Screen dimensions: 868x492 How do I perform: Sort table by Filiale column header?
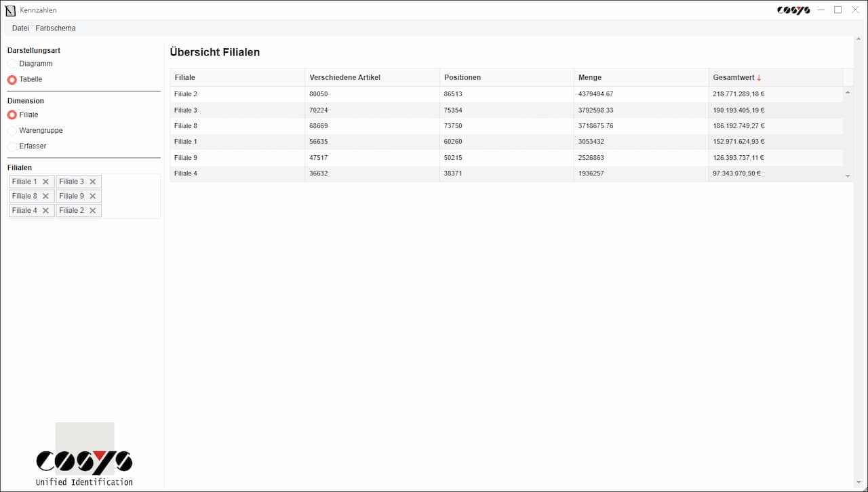coord(237,77)
